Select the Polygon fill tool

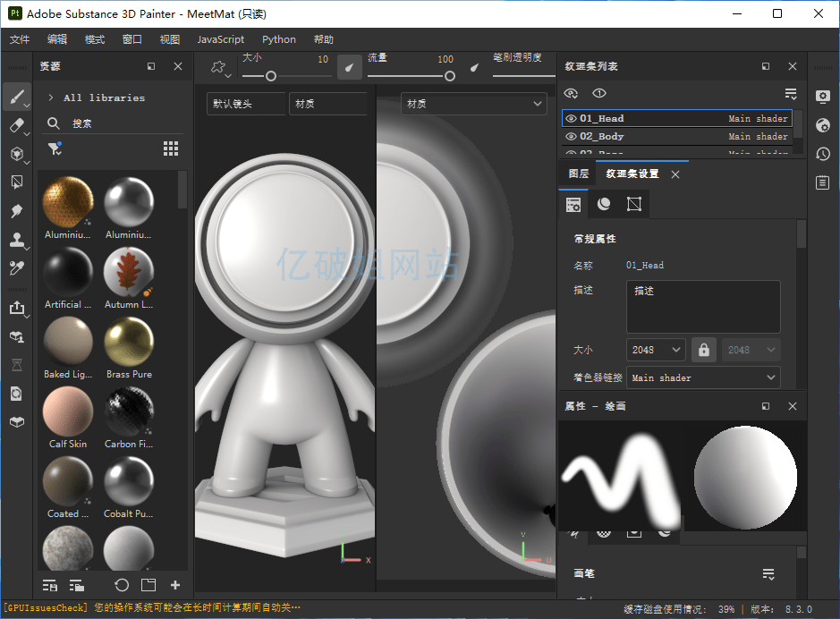tap(17, 182)
